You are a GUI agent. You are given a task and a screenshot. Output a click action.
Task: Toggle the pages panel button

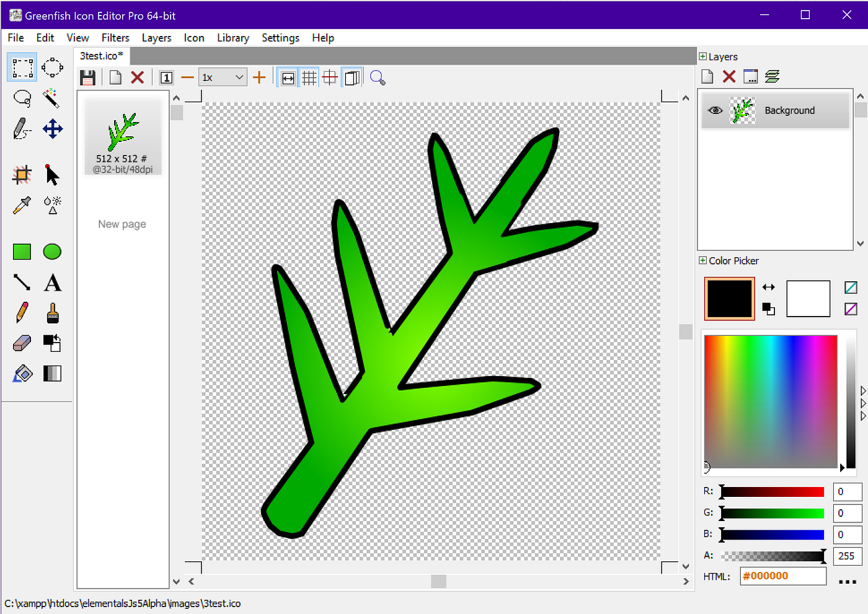click(352, 77)
